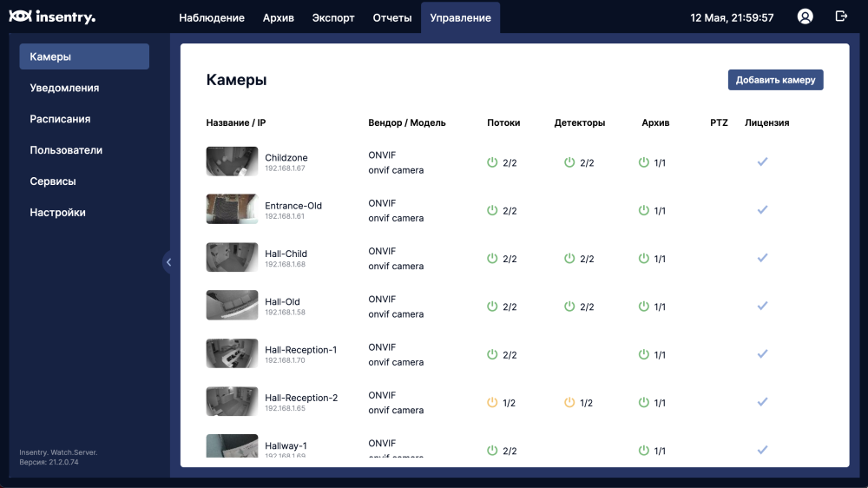Image resolution: width=868 pixels, height=488 pixels.
Task: Click Hallway-1 streams power icon
Action: pyautogui.click(x=492, y=451)
